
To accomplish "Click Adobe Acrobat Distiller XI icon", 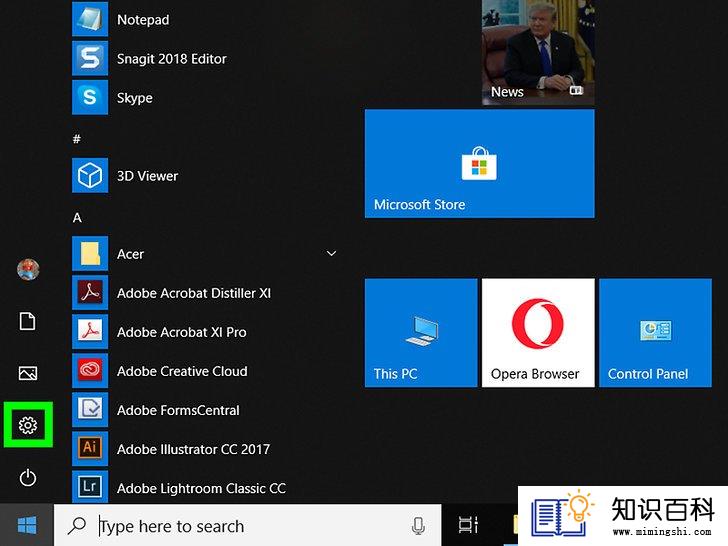I will (x=90, y=292).
